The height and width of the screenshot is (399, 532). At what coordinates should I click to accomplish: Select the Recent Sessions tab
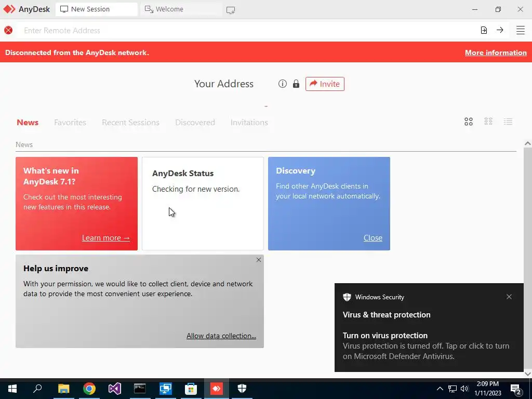point(130,123)
